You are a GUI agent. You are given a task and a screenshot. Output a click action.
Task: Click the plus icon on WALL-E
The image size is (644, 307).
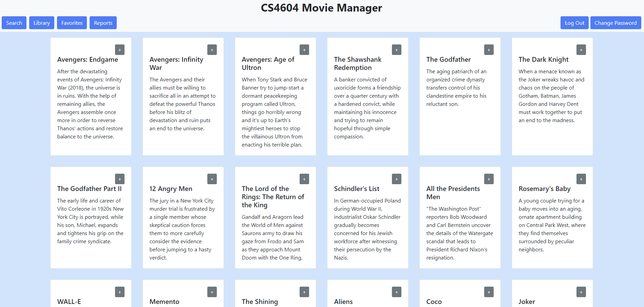119,292
